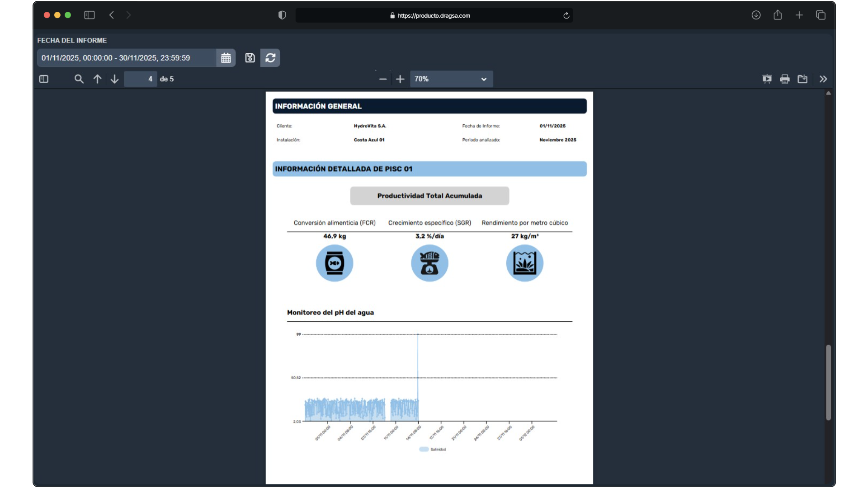Go to previous PDF page arrow
Screen dimensions: 868x488
pyautogui.click(x=97, y=79)
